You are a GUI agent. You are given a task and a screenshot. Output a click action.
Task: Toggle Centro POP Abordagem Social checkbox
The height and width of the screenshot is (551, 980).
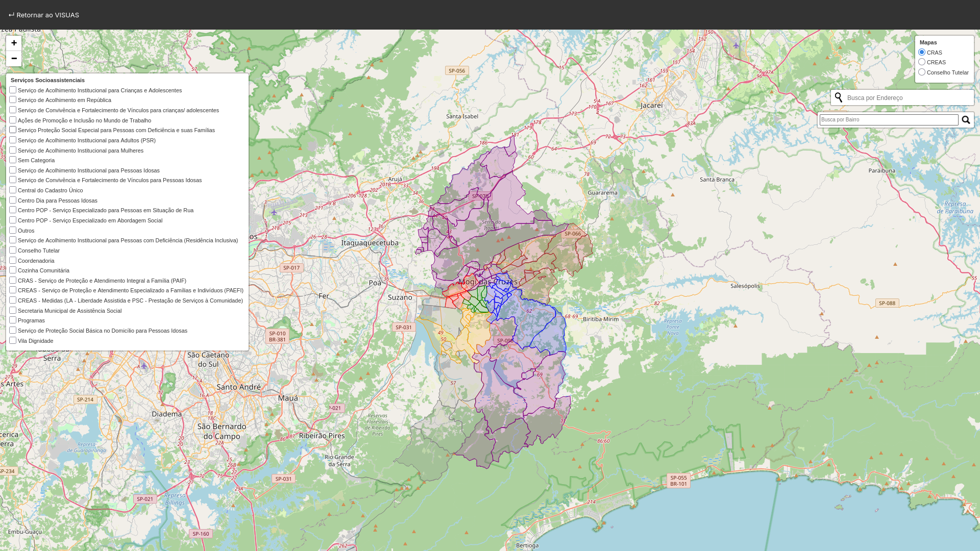pos(13,220)
